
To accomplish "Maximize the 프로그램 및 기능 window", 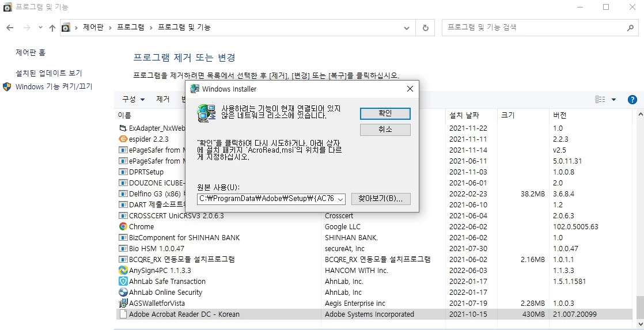I will coord(606,7).
